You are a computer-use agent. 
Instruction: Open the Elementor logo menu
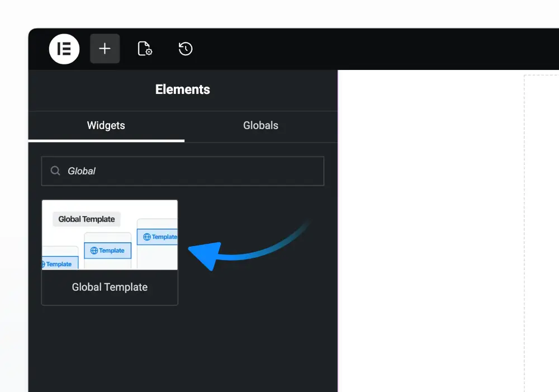pos(64,49)
